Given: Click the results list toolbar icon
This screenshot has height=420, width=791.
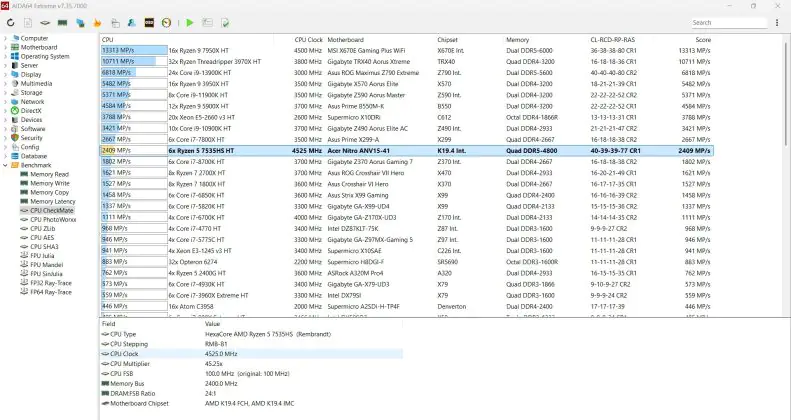Looking at the screenshot, I should click(x=207, y=23).
